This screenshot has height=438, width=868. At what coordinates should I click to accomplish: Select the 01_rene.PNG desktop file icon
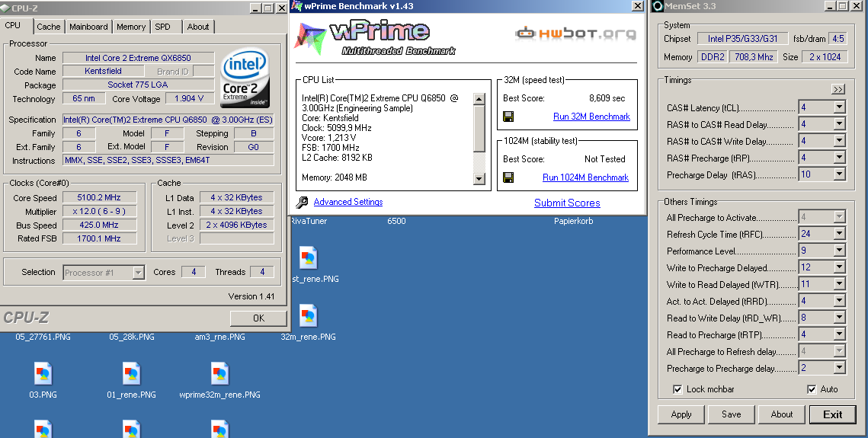(132, 375)
